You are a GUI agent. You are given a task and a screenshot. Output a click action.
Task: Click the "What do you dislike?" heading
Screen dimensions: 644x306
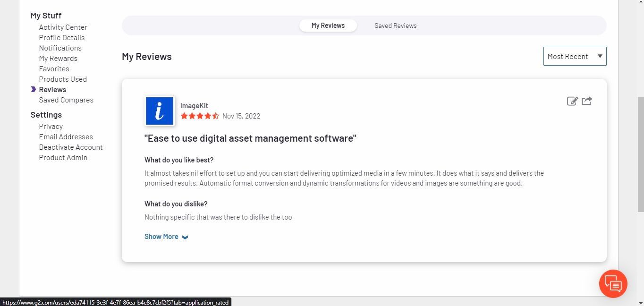[x=176, y=204]
